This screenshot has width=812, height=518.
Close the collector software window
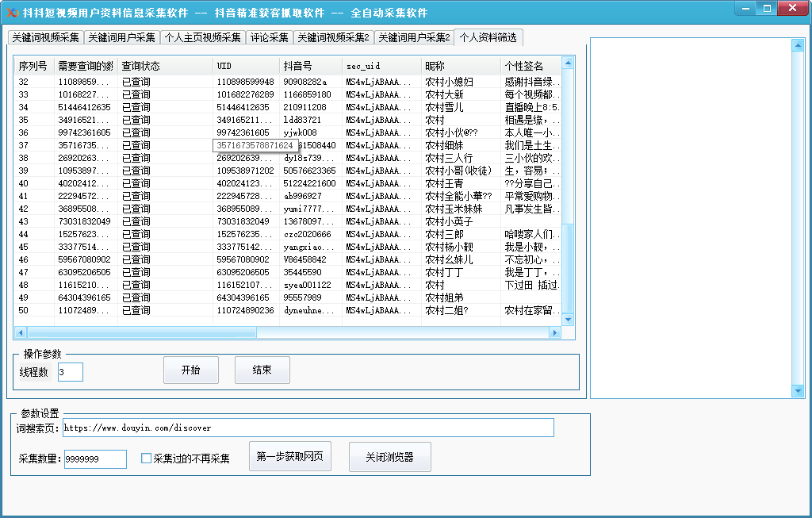tap(792, 8)
